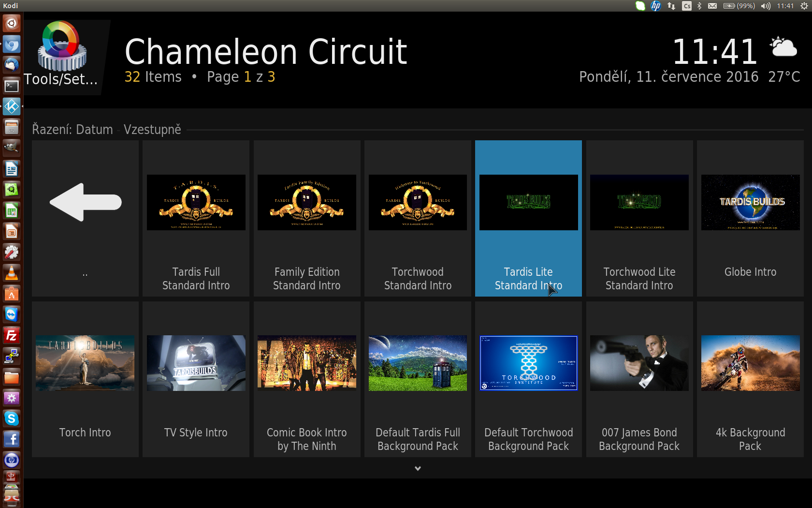Open the Facebook launcher icon

(x=11, y=439)
